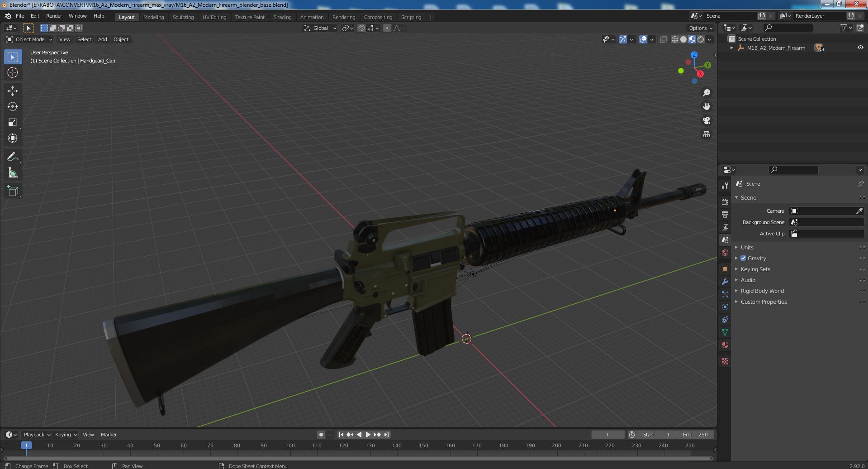Image resolution: width=868 pixels, height=469 pixels.
Task: Open the View Layer properties tab
Action: (725, 227)
